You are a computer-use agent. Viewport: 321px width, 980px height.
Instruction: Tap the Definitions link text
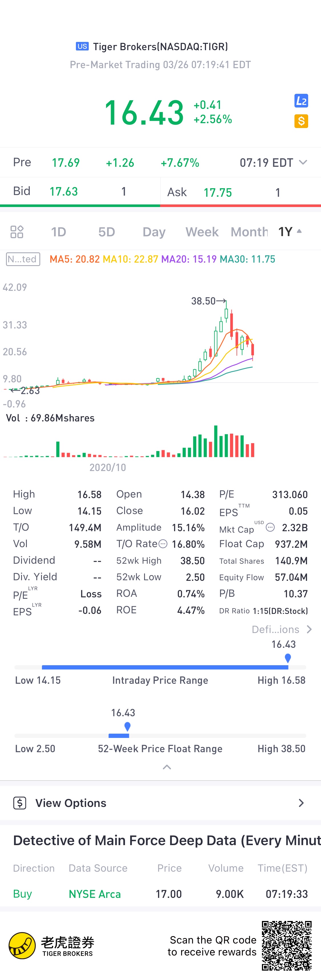pos(275,629)
